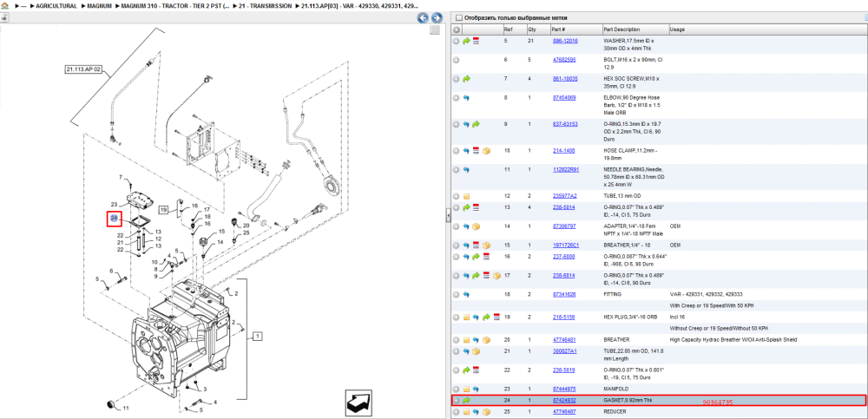Collapse the diagram panel with splitter arrow

click(x=449, y=216)
